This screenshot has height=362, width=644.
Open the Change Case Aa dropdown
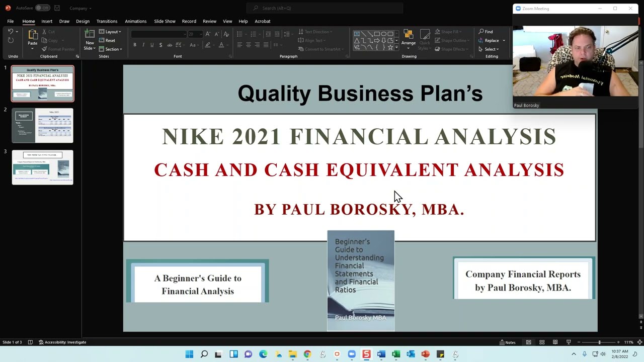point(194,45)
